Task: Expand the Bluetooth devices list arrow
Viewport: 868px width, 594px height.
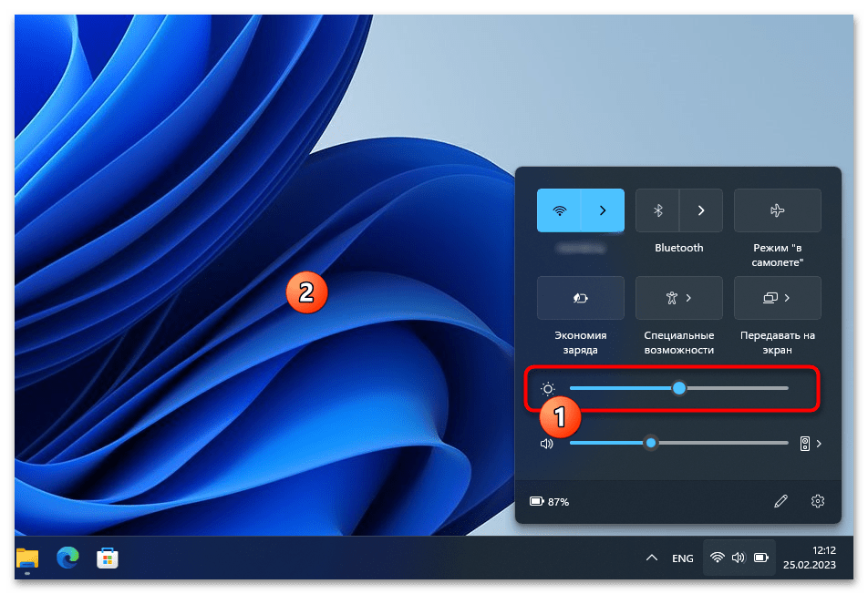Action: pos(701,210)
